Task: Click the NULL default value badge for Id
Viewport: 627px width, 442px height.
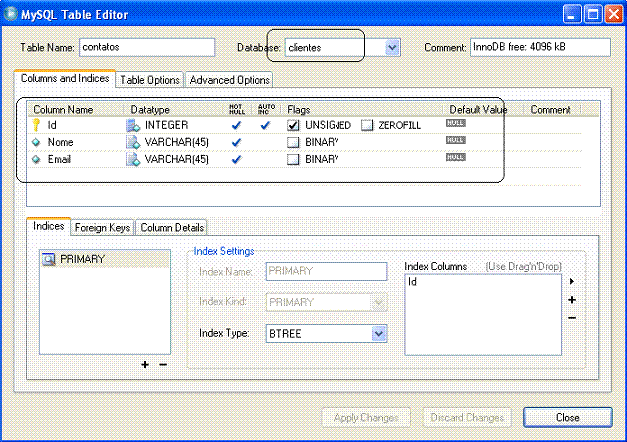Action: [x=456, y=123]
